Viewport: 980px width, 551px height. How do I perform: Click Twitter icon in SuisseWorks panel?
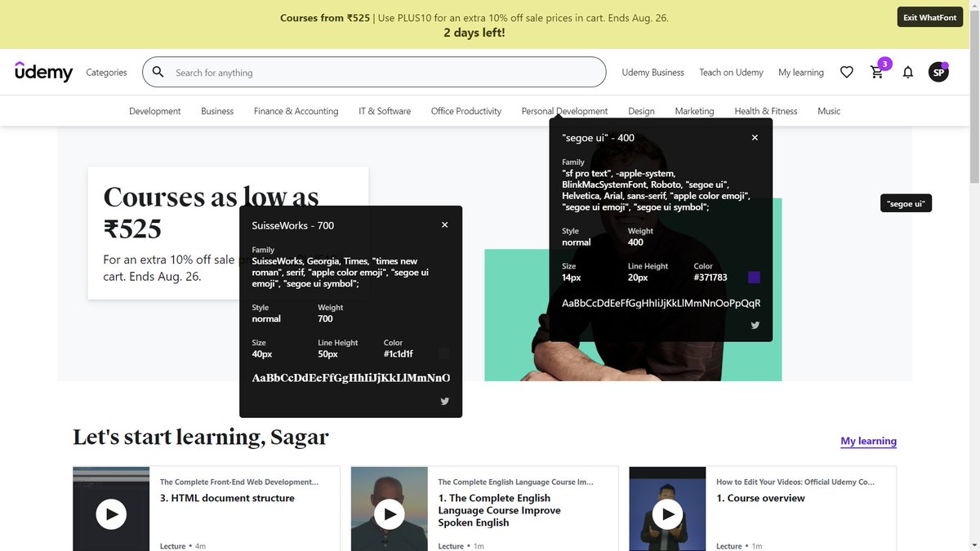point(445,401)
